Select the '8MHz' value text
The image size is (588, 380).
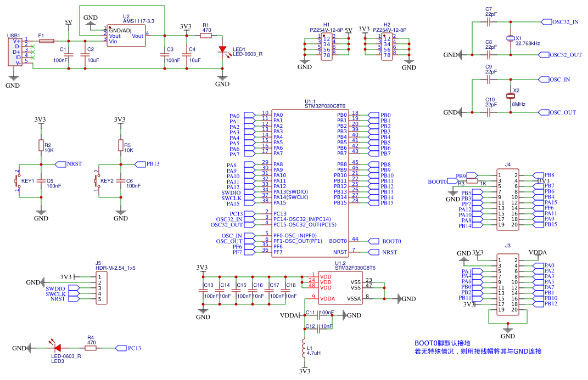(519, 104)
